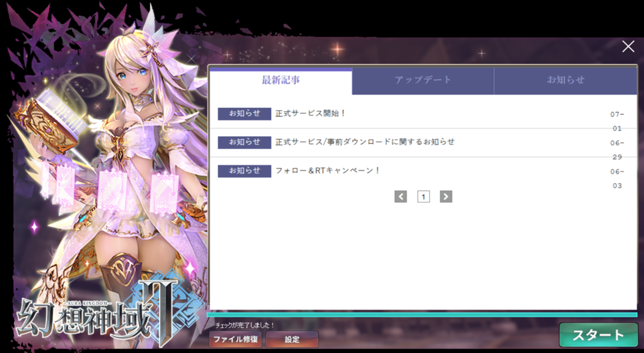Open article フォロー＆RTキャンペーン！

(x=328, y=171)
